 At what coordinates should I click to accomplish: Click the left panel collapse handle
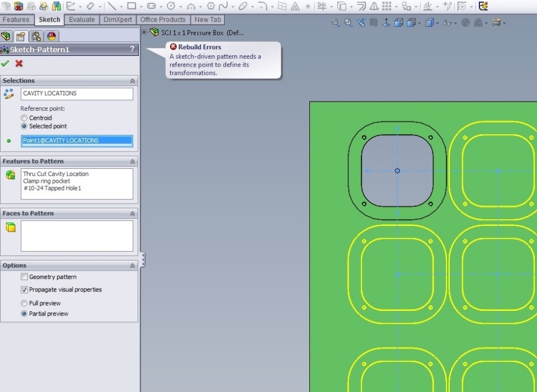pyautogui.click(x=143, y=259)
